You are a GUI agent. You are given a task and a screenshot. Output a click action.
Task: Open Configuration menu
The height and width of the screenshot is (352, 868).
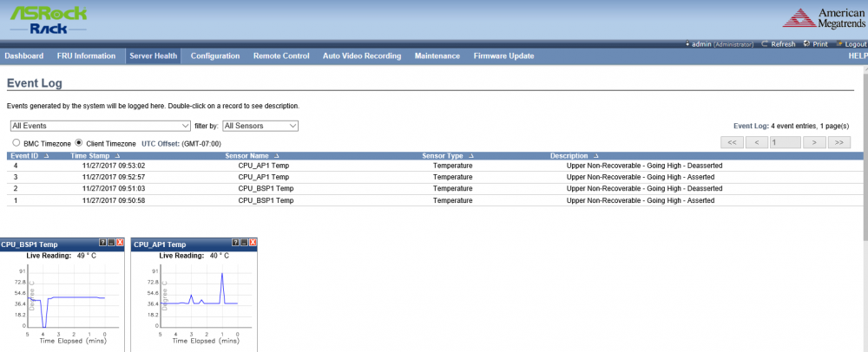pos(215,55)
